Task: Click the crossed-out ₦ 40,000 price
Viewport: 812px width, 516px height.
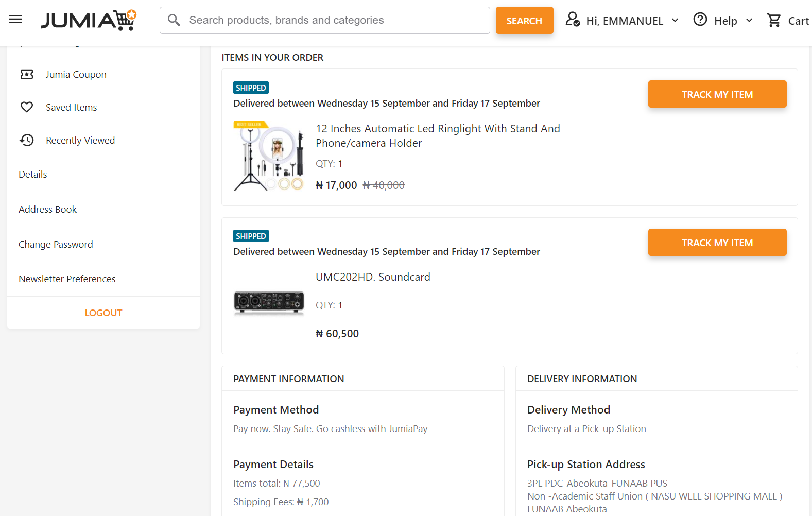Action: coord(384,185)
